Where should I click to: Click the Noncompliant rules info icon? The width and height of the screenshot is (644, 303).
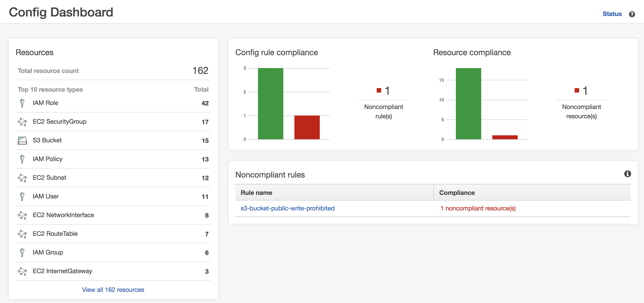(627, 174)
